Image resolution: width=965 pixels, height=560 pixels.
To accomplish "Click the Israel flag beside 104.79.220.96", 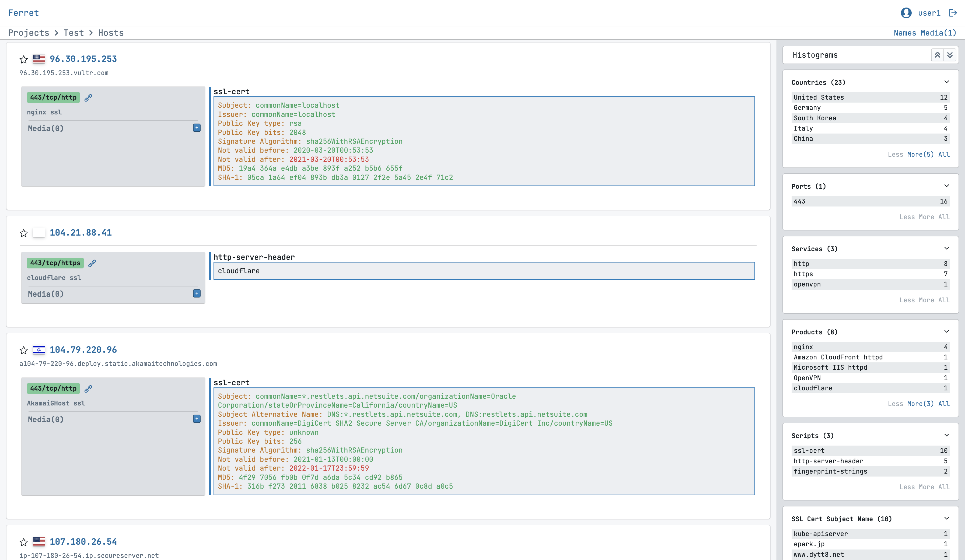I will [39, 350].
